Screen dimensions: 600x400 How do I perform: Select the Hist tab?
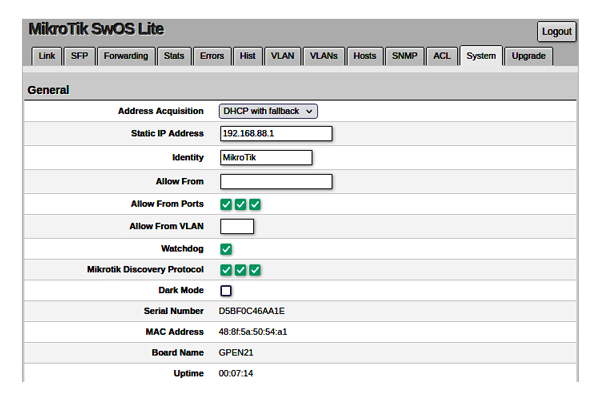tap(248, 56)
